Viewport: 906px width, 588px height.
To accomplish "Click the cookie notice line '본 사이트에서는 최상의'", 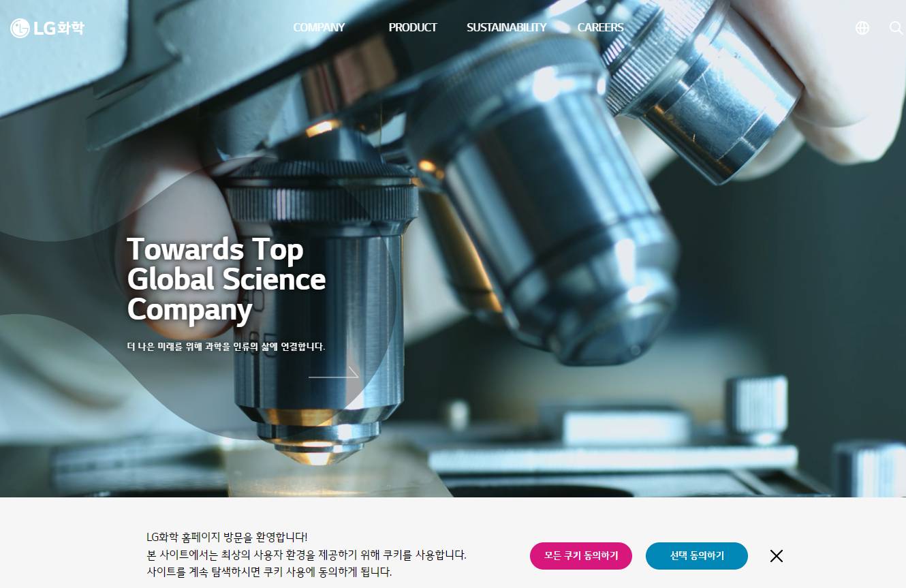I will pyautogui.click(x=307, y=555).
